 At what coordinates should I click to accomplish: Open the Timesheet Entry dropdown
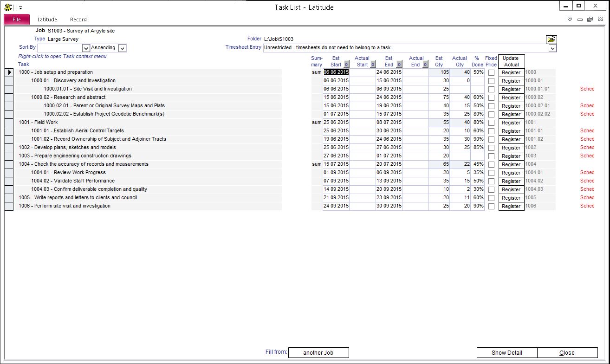[552, 48]
